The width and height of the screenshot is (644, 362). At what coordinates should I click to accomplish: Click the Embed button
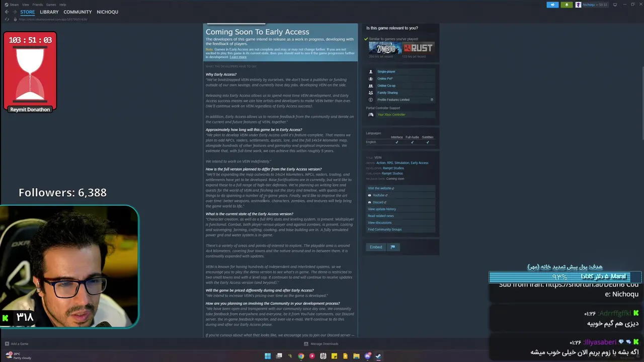pos(376,247)
